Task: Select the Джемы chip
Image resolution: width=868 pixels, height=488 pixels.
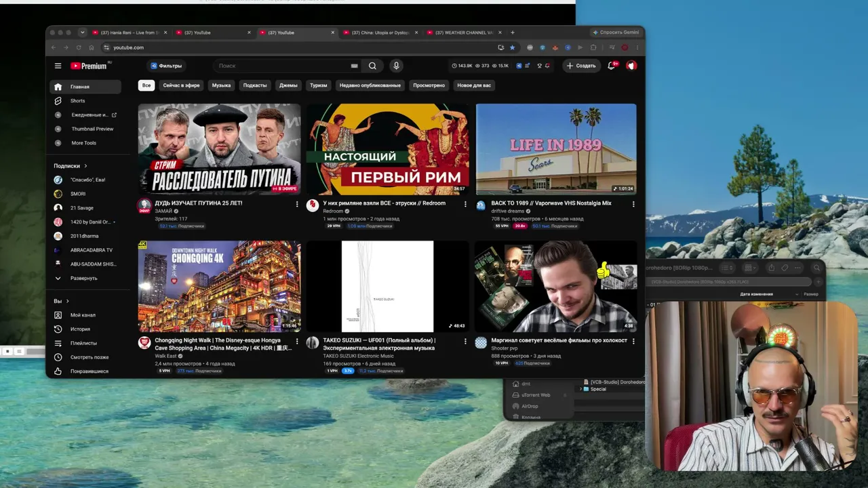Action: 288,85
